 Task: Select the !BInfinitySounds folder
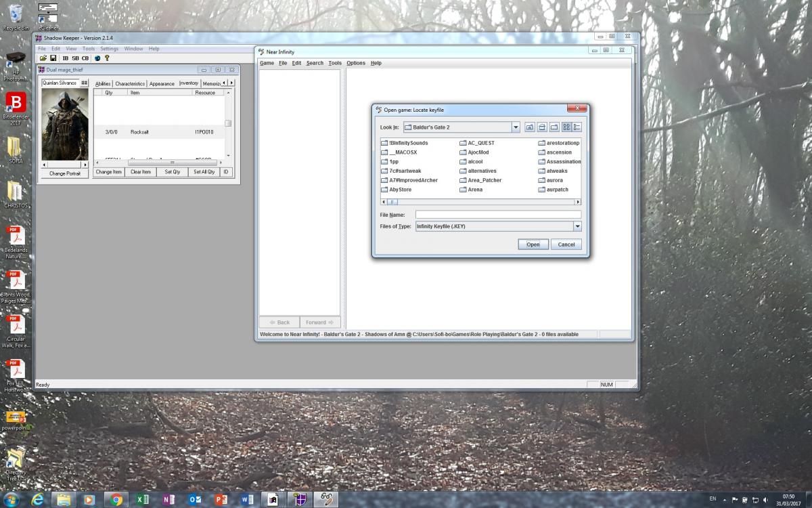[x=405, y=143]
